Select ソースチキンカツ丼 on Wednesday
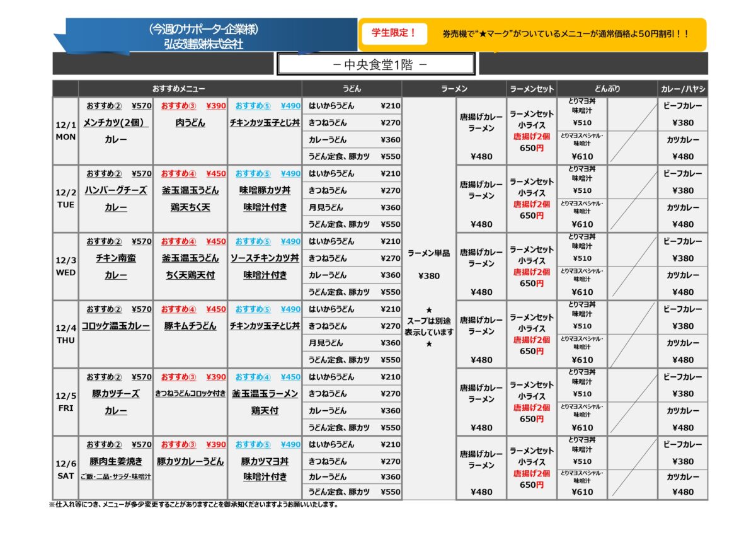This screenshot has height=535, width=756. point(265,258)
